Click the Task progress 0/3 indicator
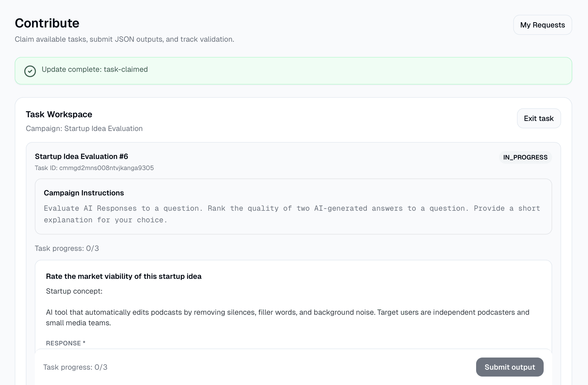 pos(67,248)
